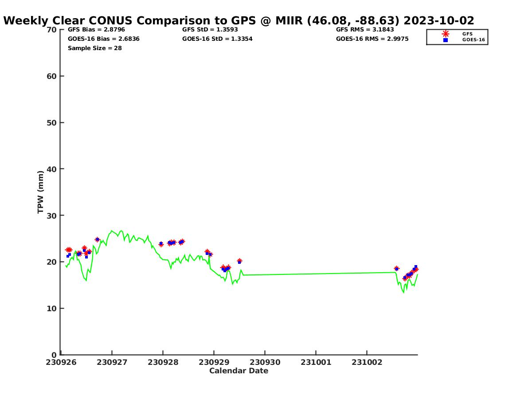Viewport: 532px width, 399px height.
Task: Select the GFS Bias = 2.8796 statistic
Action: click(x=96, y=30)
